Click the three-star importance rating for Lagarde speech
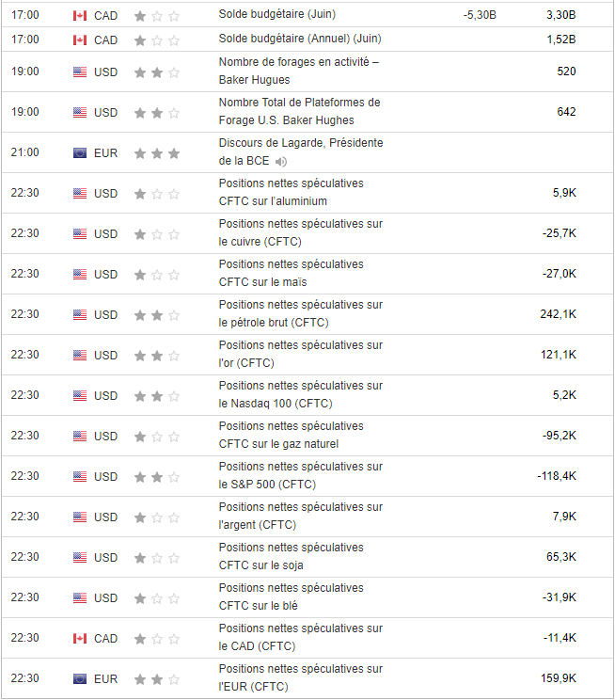This screenshot has height=700, width=615. click(157, 153)
